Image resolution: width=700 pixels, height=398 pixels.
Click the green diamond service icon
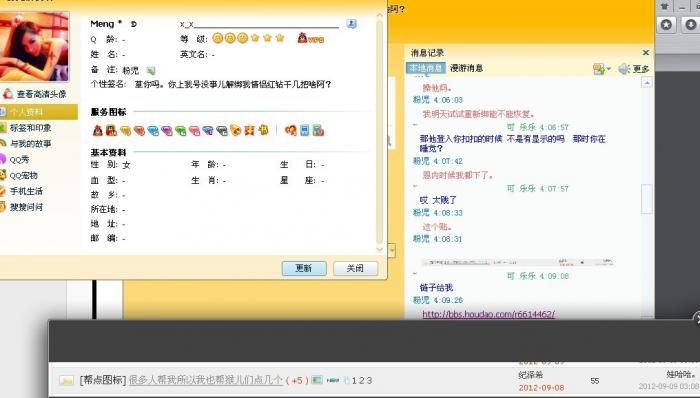[180, 130]
